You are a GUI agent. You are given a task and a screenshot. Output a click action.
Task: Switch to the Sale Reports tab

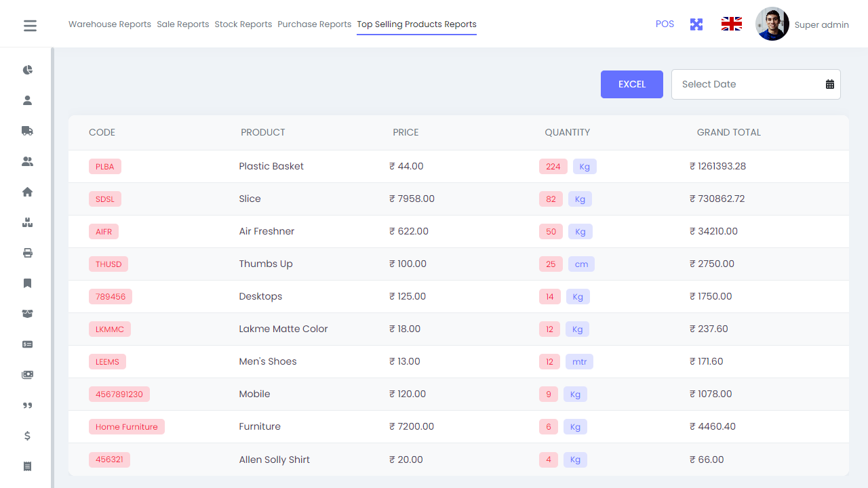click(x=182, y=24)
